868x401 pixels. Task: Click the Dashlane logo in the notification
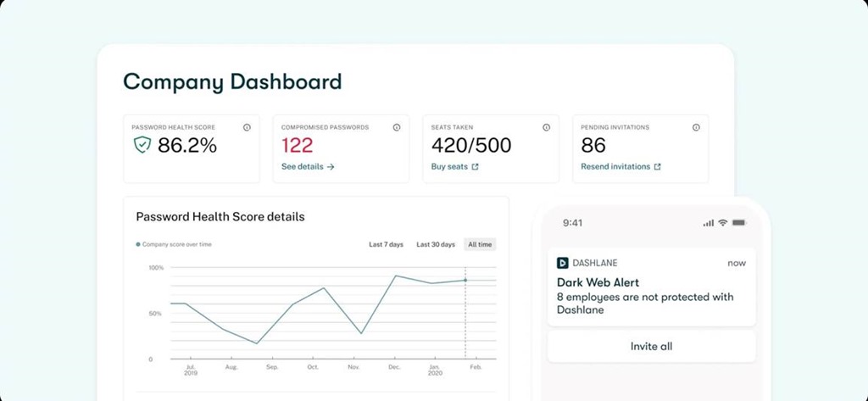coord(562,263)
